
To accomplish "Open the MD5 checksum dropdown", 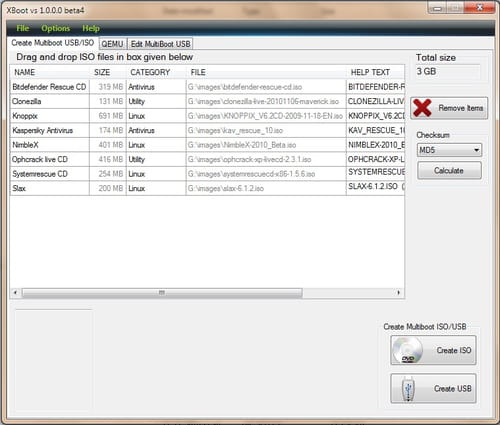I will (449, 150).
